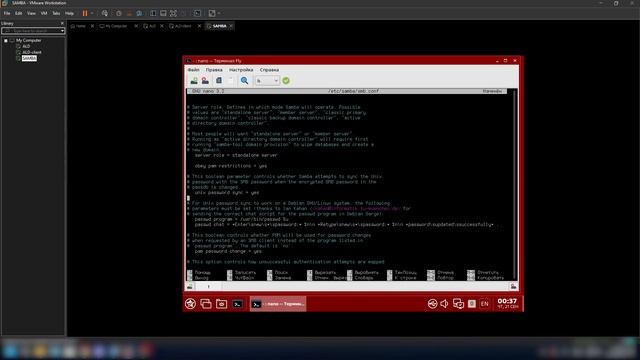Click the new terminal tab icon
The height and width of the screenshot is (360, 640).
[x=194, y=80]
